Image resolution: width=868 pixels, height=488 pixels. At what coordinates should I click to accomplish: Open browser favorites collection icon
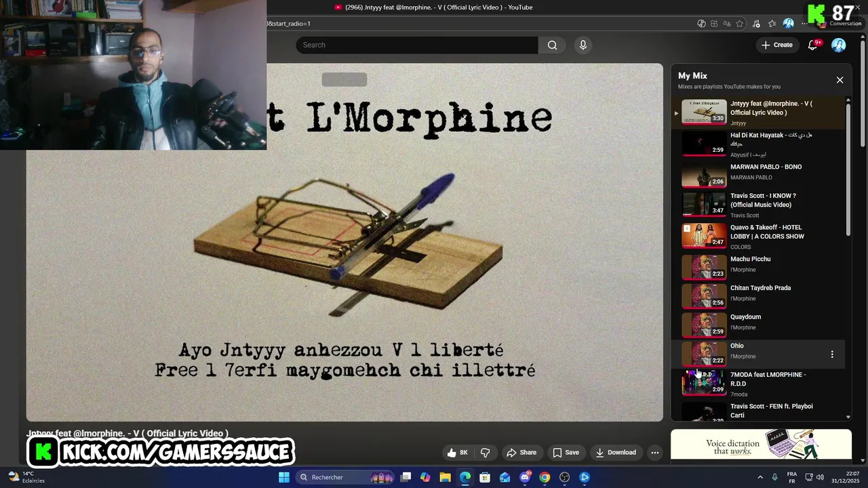pos(772,24)
